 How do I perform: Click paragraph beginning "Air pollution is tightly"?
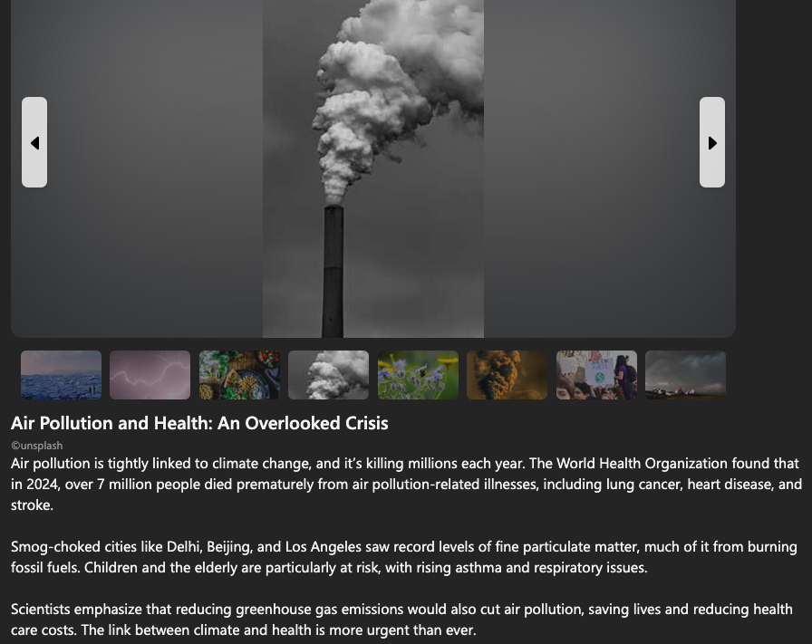407,484
